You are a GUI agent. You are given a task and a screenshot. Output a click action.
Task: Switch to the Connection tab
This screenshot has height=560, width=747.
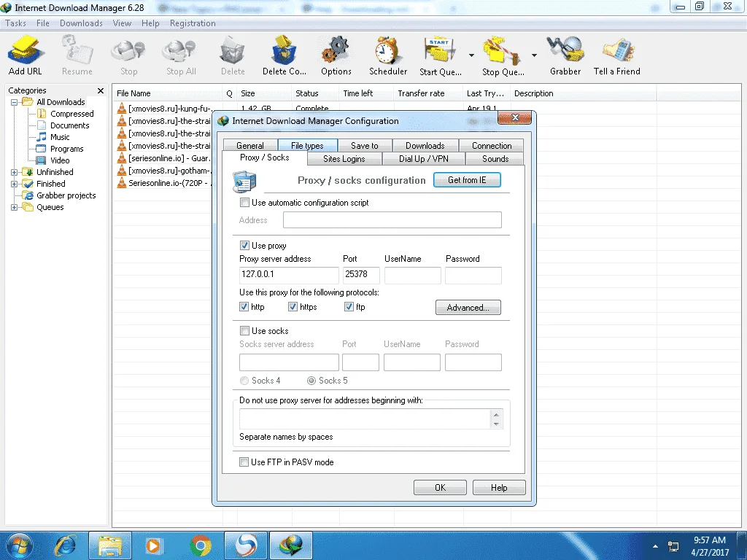tap(492, 145)
